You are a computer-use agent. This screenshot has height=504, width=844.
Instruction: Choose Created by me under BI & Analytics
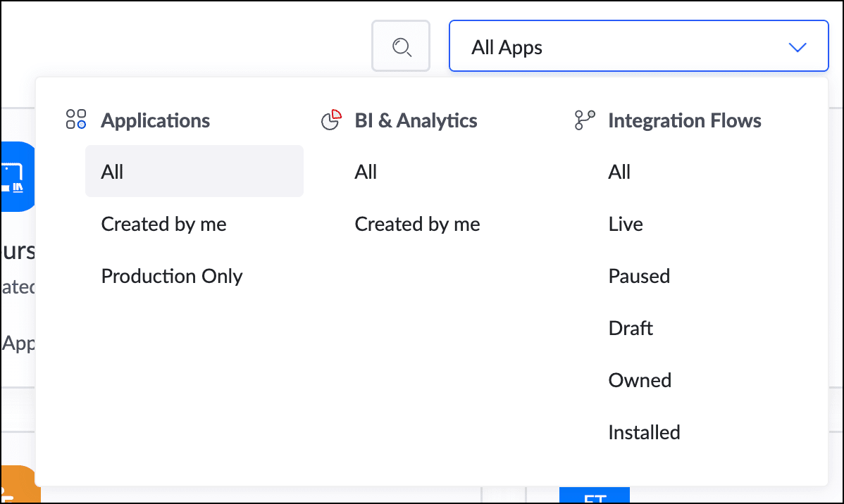(417, 224)
